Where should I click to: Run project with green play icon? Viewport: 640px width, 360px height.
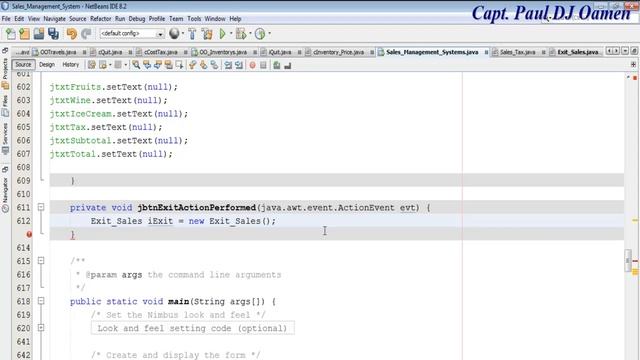[x=222, y=34]
